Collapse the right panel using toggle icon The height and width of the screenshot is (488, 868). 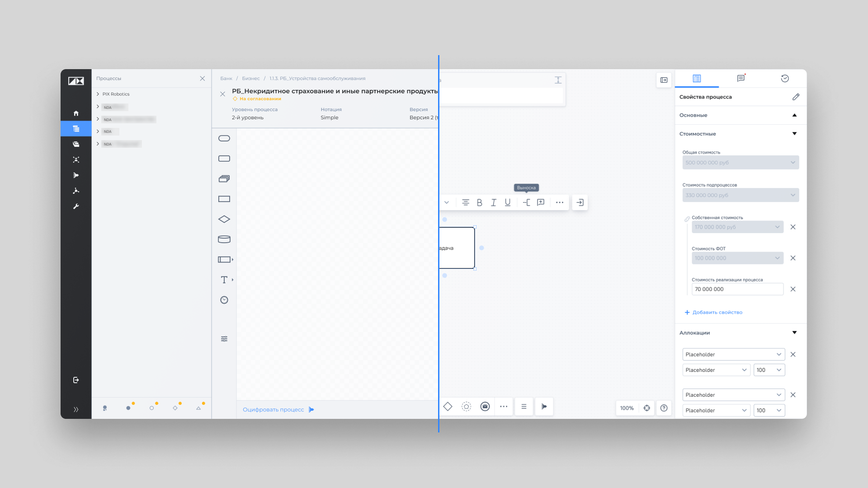coord(664,80)
